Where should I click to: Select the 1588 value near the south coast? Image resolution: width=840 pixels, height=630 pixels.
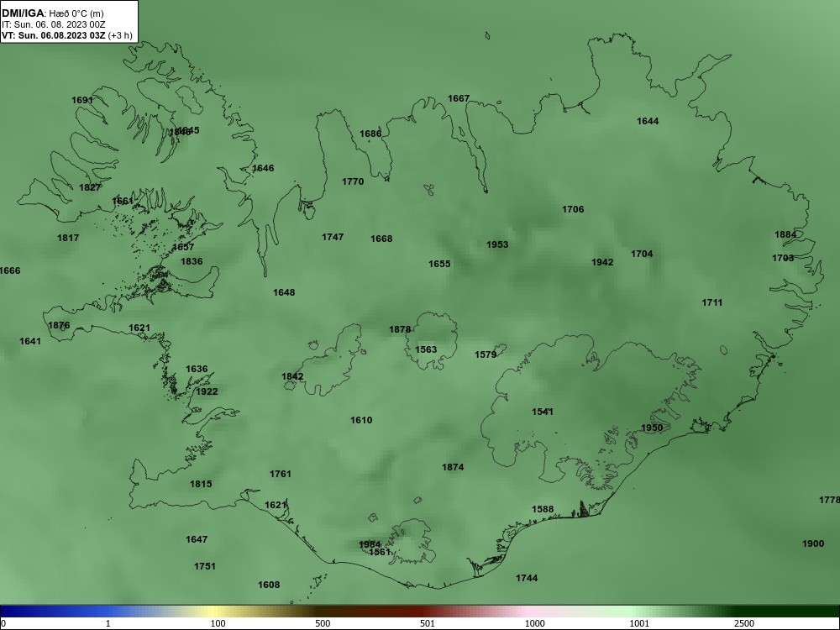click(543, 510)
